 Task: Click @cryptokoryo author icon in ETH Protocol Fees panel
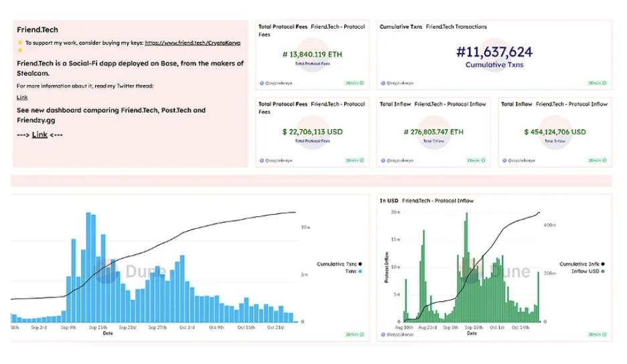coord(261,84)
